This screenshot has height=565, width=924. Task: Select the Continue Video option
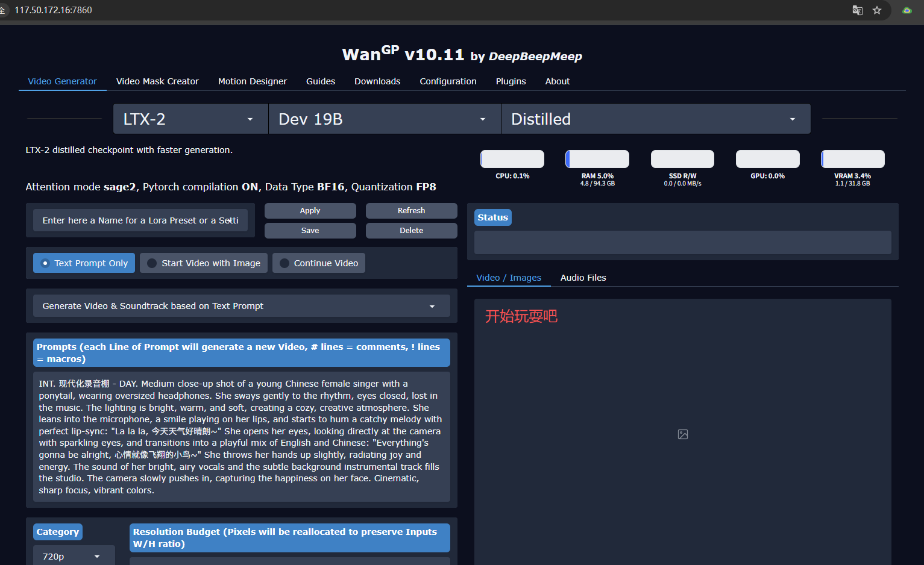319,263
